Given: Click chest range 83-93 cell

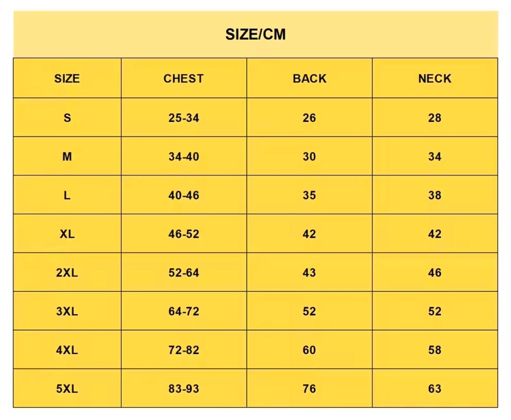Looking at the screenshot, I should click(184, 389).
